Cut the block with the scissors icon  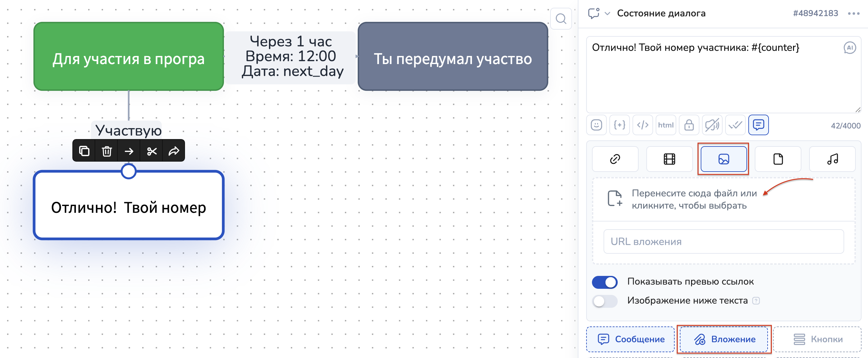(152, 151)
